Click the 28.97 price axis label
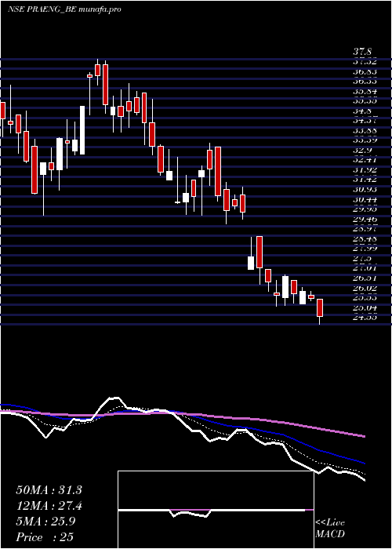Image resolution: width=392 pixels, height=549 pixels. coord(365,229)
